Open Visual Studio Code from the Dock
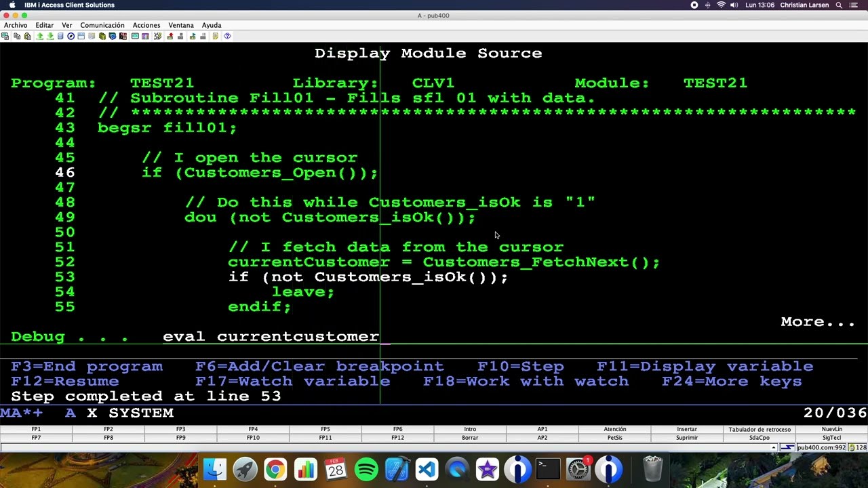 [x=427, y=469]
